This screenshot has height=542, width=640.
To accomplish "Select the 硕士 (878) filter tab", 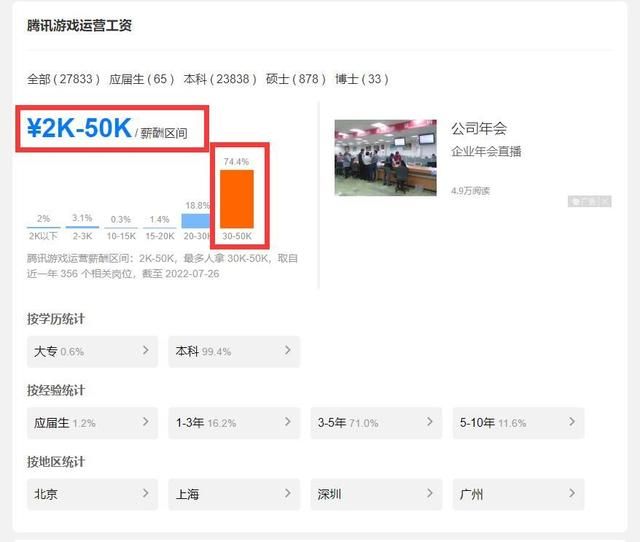I will 296,79.
